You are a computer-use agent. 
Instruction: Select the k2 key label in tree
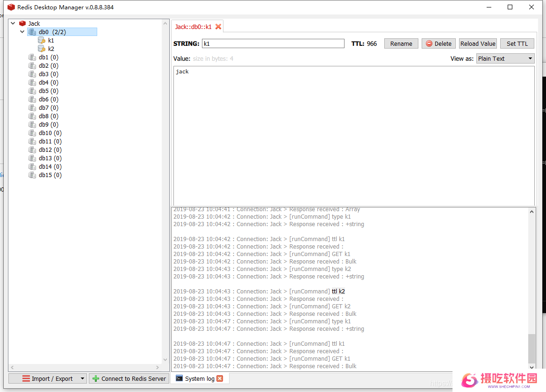51,49
